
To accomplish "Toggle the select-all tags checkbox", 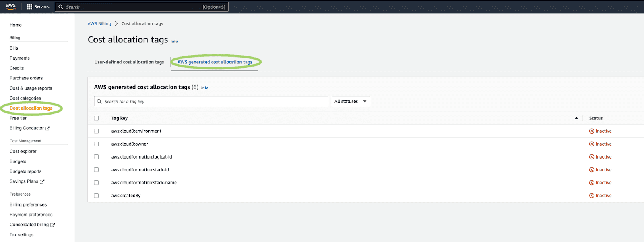I will 96,118.
